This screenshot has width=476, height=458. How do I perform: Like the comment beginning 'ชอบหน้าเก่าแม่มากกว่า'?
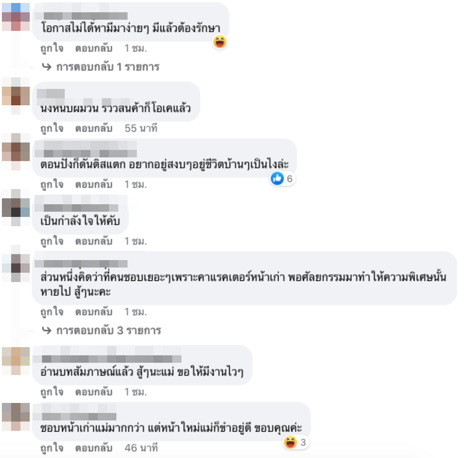pos(52,448)
